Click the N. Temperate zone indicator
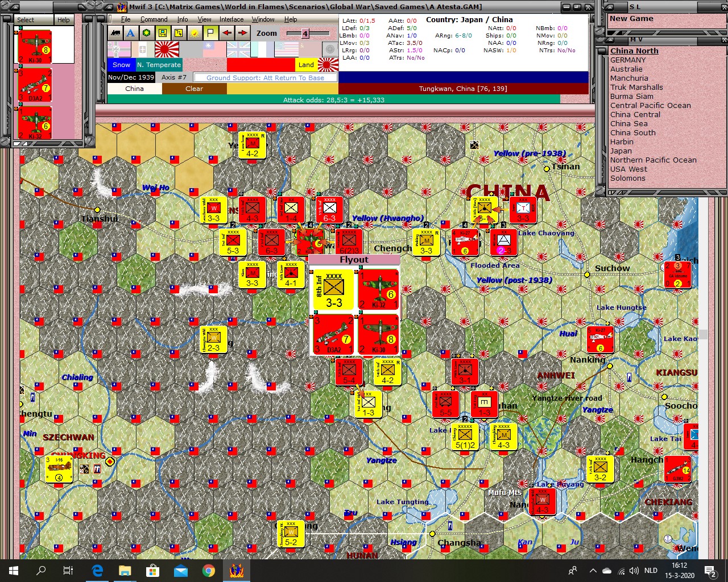 point(159,65)
